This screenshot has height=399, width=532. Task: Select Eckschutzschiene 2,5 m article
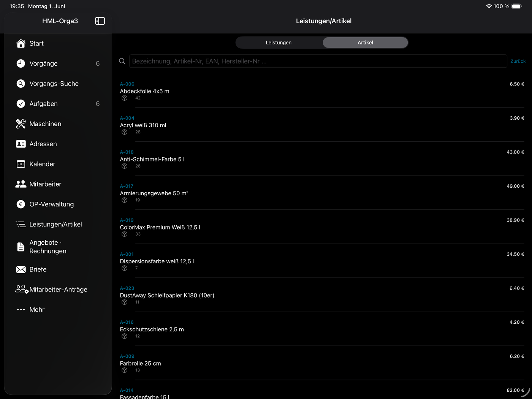coord(152,329)
